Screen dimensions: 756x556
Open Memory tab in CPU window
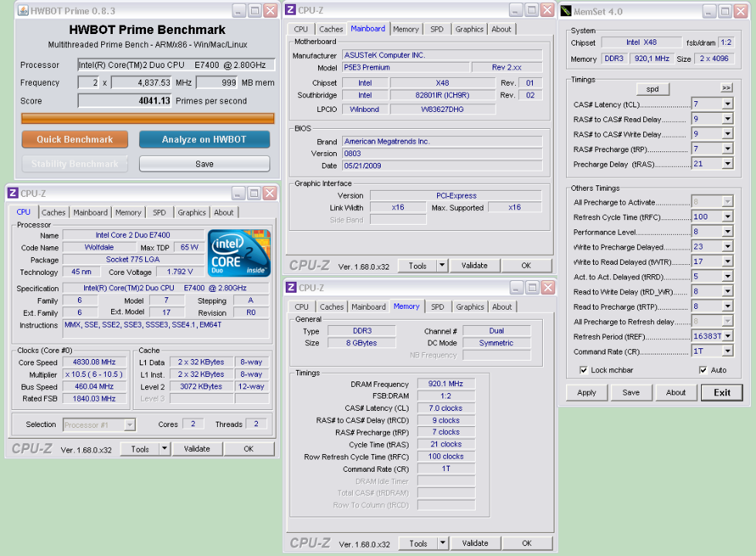128,212
